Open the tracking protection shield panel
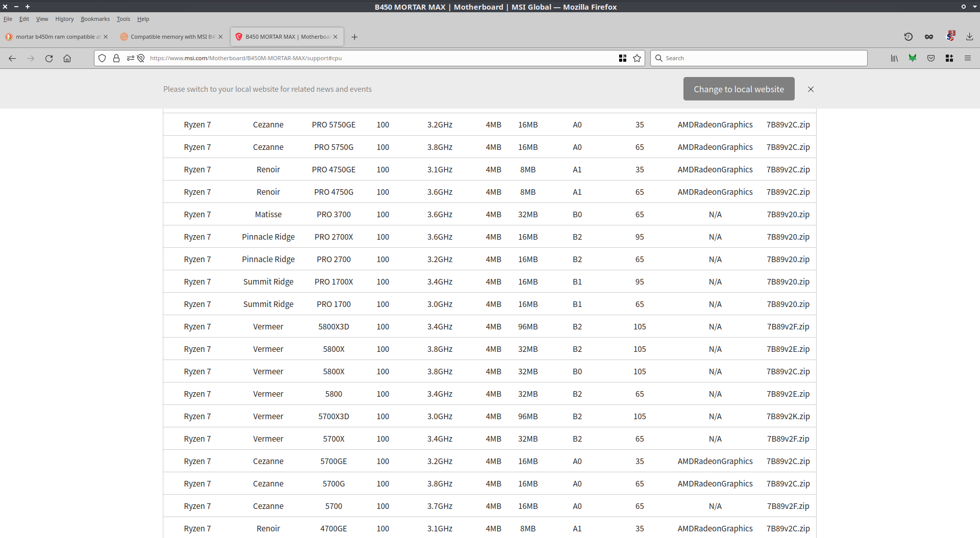The height and width of the screenshot is (538, 980). coord(102,59)
